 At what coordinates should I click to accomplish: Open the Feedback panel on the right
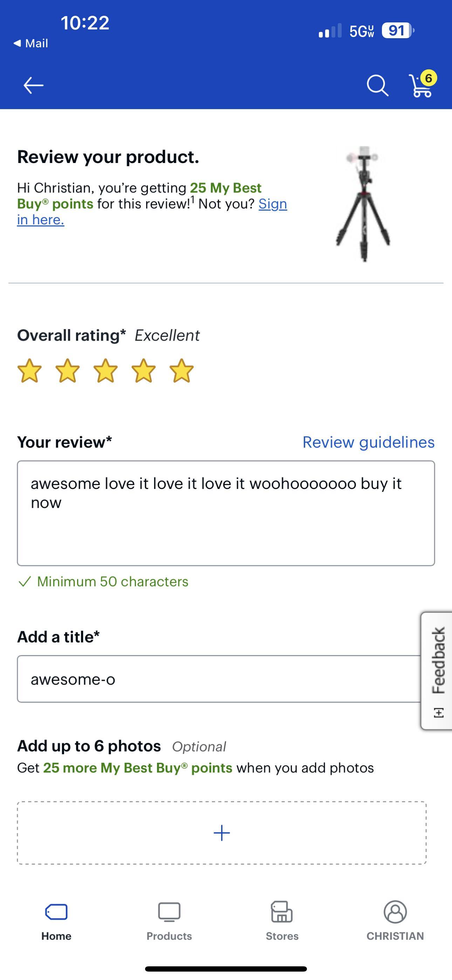[x=438, y=673]
